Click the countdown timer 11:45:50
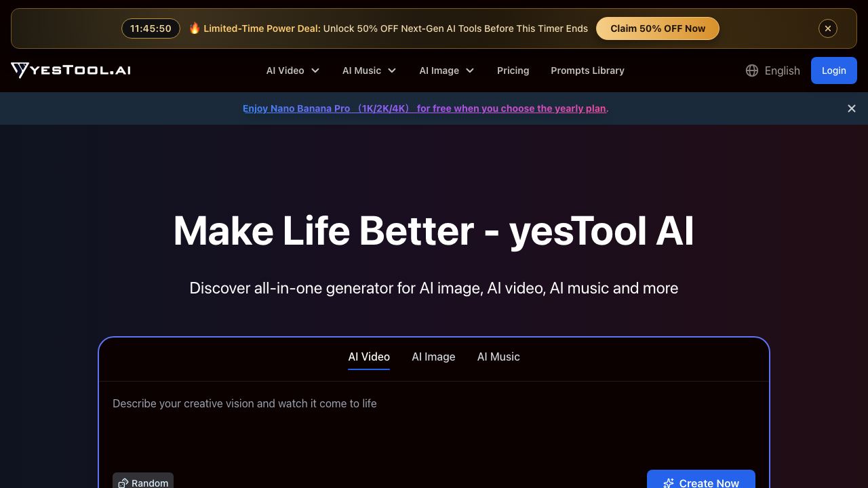Viewport: 868px width, 488px height. [x=151, y=28]
